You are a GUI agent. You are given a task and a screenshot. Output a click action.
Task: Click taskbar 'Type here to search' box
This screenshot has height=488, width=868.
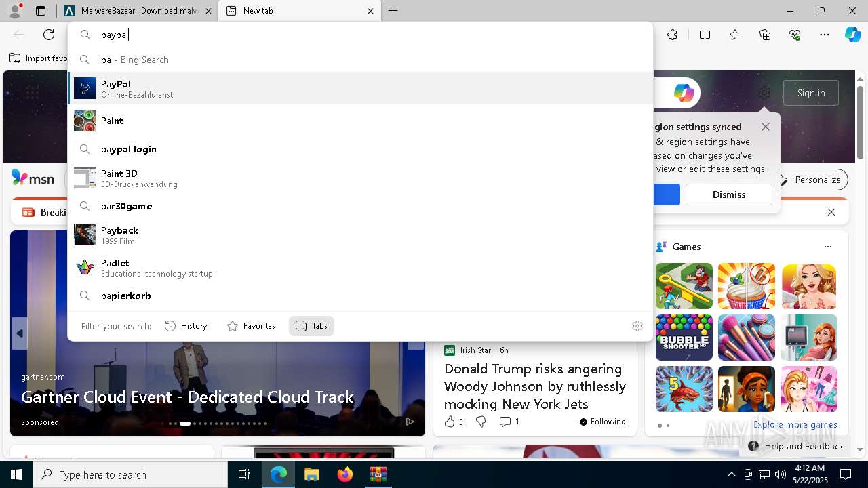click(x=130, y=474)
